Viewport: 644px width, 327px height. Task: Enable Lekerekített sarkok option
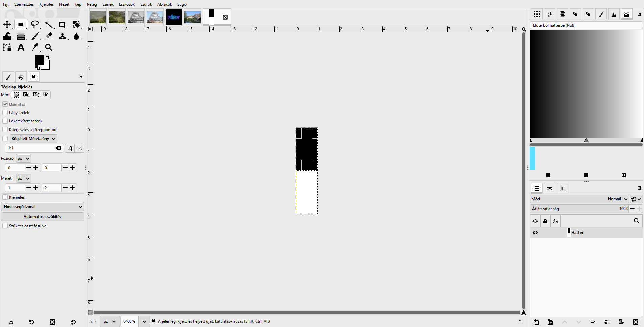pos(5,121)
